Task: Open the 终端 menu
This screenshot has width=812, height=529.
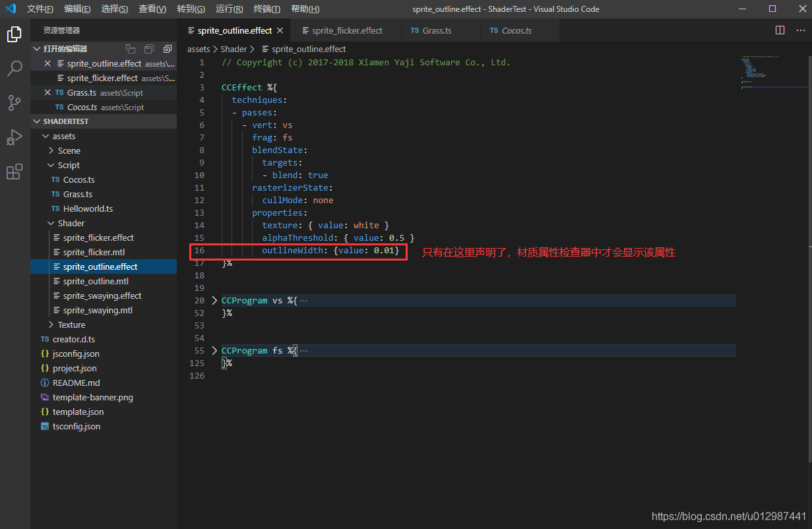Action: click(x=266, y=9)
